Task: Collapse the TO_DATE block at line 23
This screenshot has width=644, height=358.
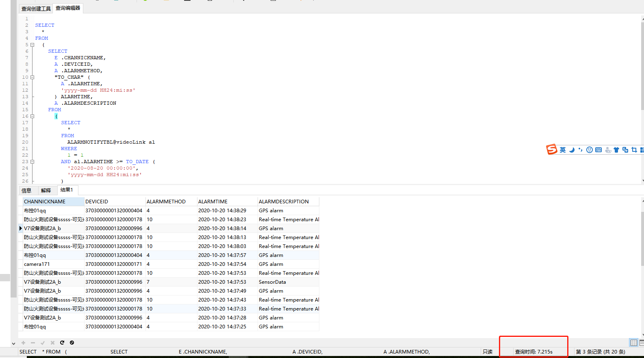Action: [33, 162]
